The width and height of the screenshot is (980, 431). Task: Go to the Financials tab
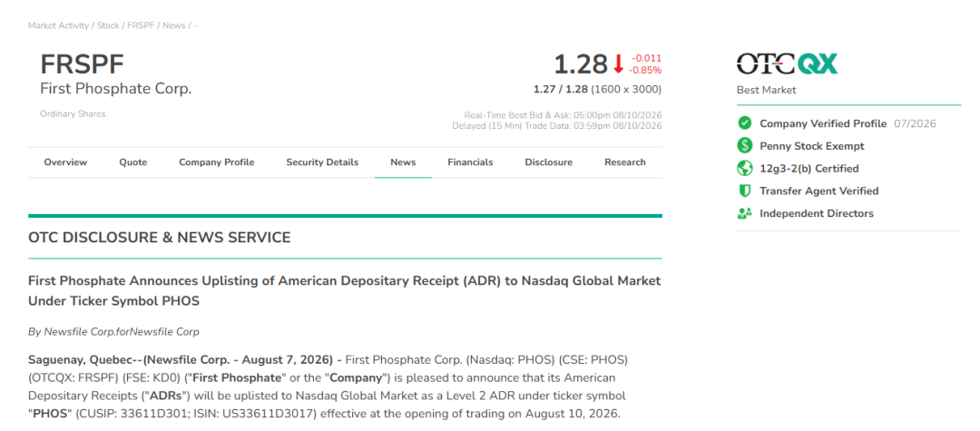(470, 162)
